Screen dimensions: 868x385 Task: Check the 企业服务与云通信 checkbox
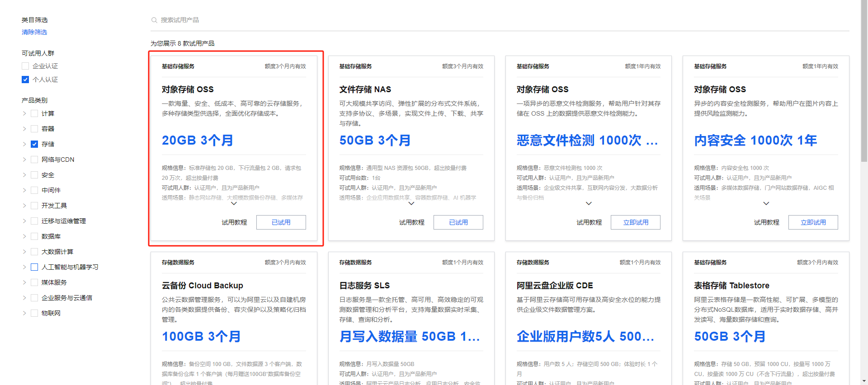click(x=34, y=298)
